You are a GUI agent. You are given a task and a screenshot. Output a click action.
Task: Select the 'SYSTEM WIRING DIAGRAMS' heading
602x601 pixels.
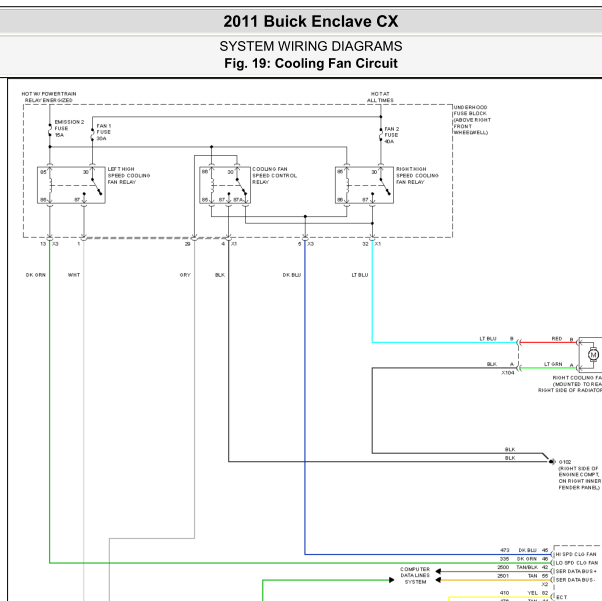[x=311, y=46]
